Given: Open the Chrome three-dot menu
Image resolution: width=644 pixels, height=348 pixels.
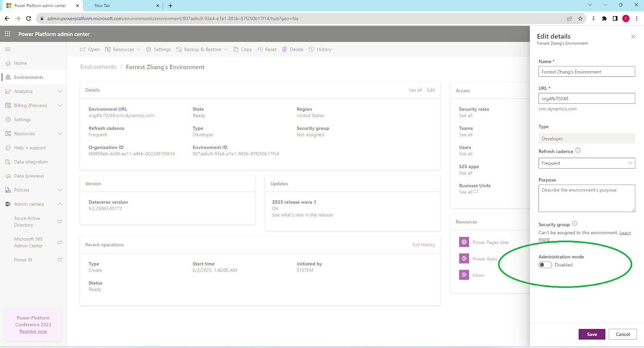Looking at the screenshot, I should [637, 19].
